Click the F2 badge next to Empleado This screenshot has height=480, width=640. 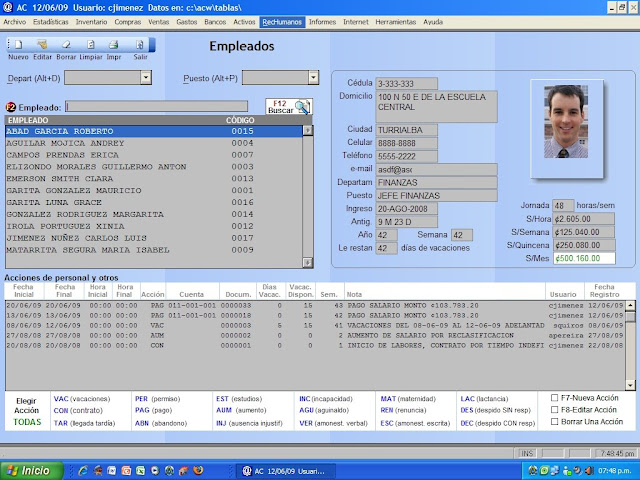pyautogui.click(x=11, y=107)
